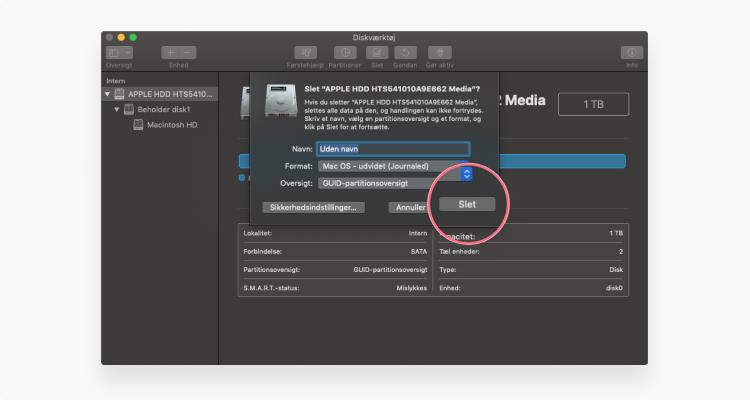Click the disk0 device value

pos(614,288)
